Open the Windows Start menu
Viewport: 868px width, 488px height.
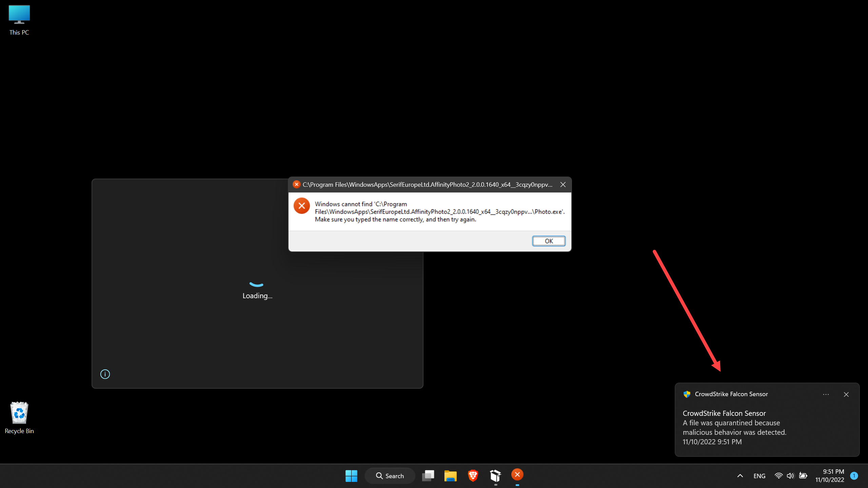coord(351,476)
